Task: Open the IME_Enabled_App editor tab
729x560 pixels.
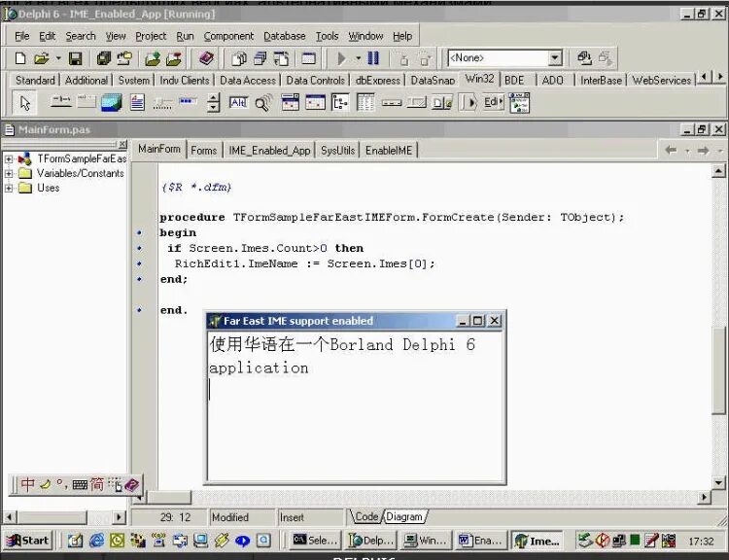Action: pos(269,151)
